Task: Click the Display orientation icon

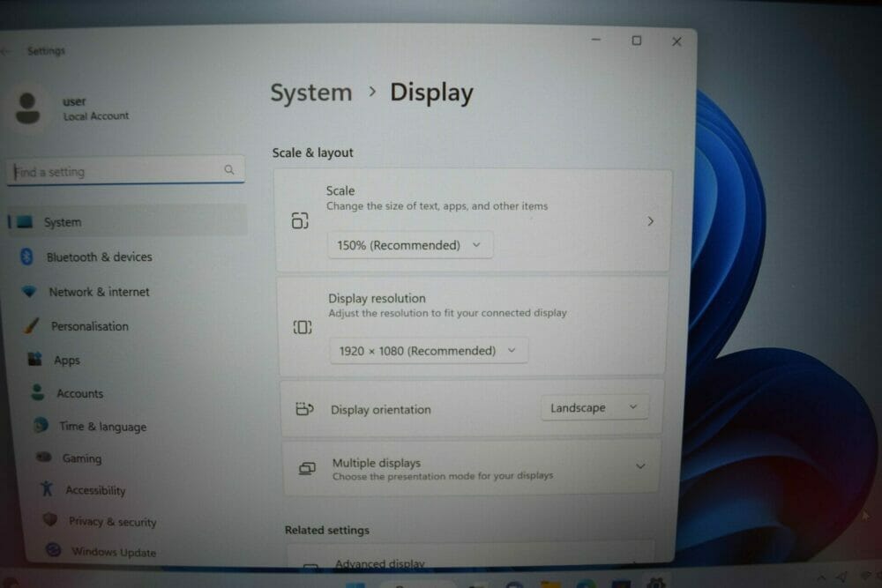Action: click(304, 409)
